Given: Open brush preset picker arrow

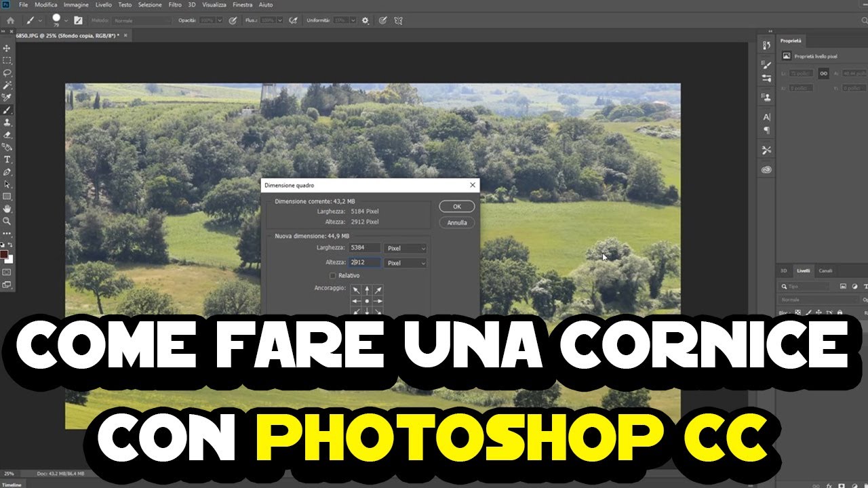Looking at the screenshot, I should click(66, 20).
